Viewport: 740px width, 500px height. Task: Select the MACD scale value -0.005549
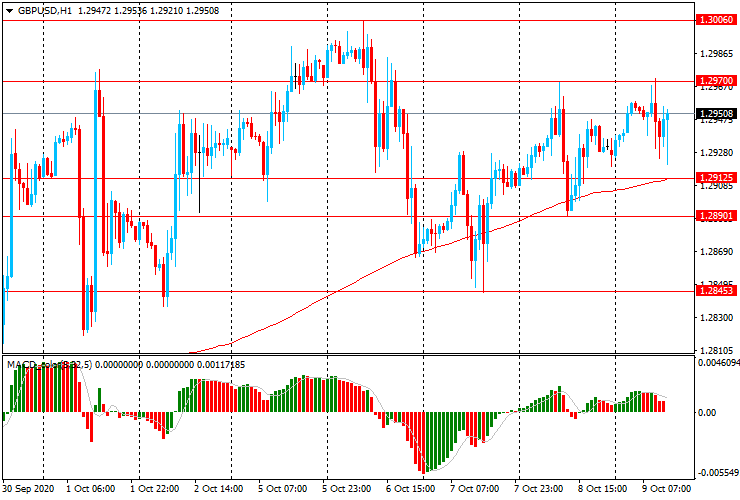coord(718,473)
